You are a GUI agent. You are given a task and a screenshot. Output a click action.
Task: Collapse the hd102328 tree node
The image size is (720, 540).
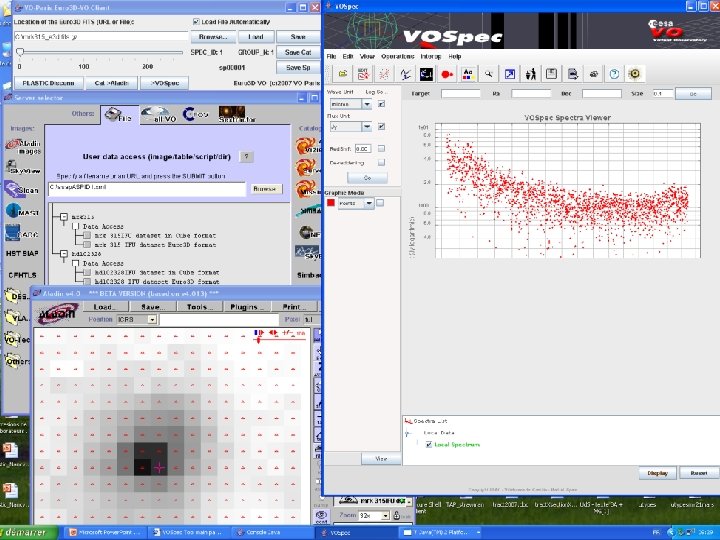tap(63, 253)
